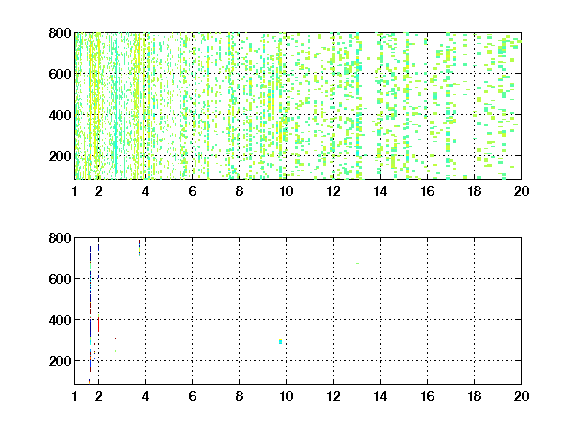Click the x-axis label 1 under the upper plot
The height and width of the screenshot is (432, 576).
(75, 191)
